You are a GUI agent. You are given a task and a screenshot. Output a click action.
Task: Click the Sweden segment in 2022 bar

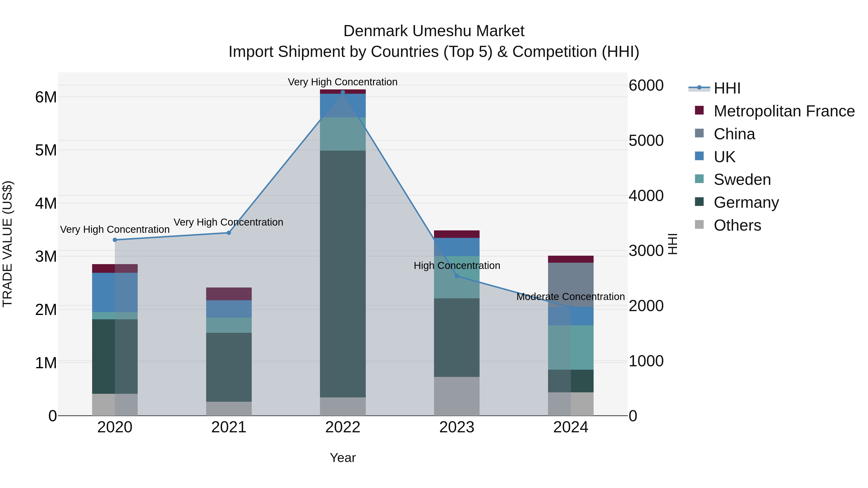343,134
